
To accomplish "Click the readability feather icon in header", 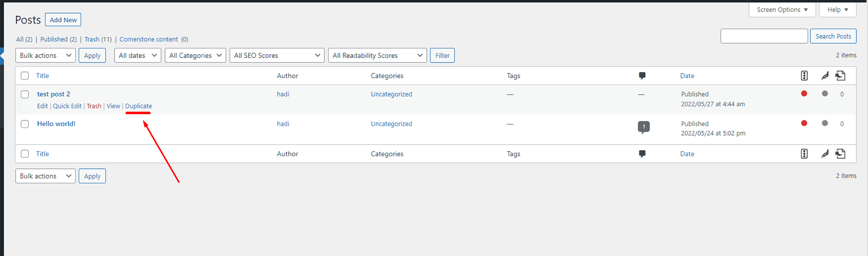I will 825,76.
